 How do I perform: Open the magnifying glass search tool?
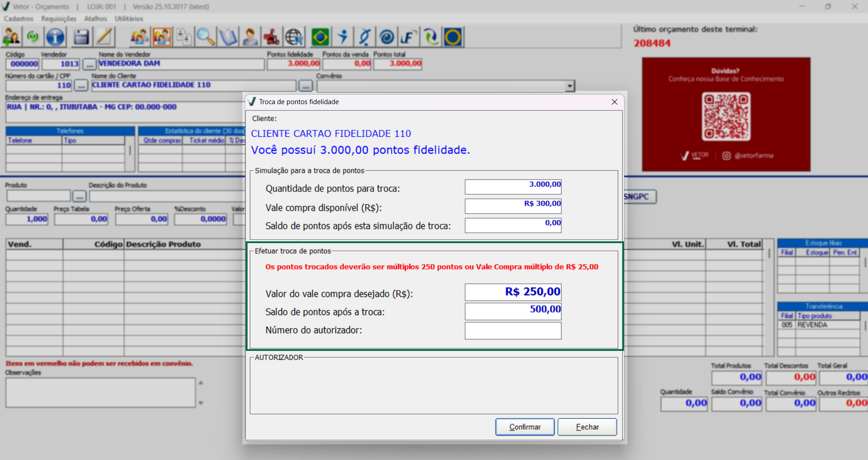(x=205, y=37)
